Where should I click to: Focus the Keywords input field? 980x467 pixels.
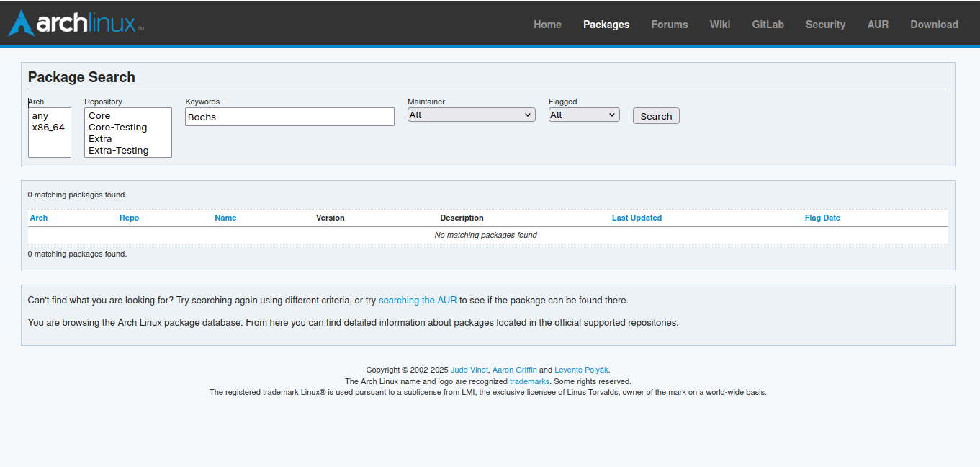coord(289,117)
